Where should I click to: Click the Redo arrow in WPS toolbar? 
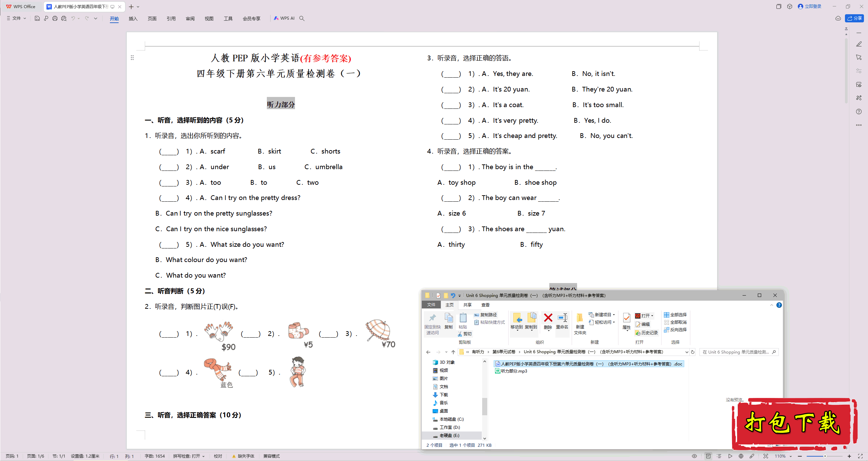[87, 18]
